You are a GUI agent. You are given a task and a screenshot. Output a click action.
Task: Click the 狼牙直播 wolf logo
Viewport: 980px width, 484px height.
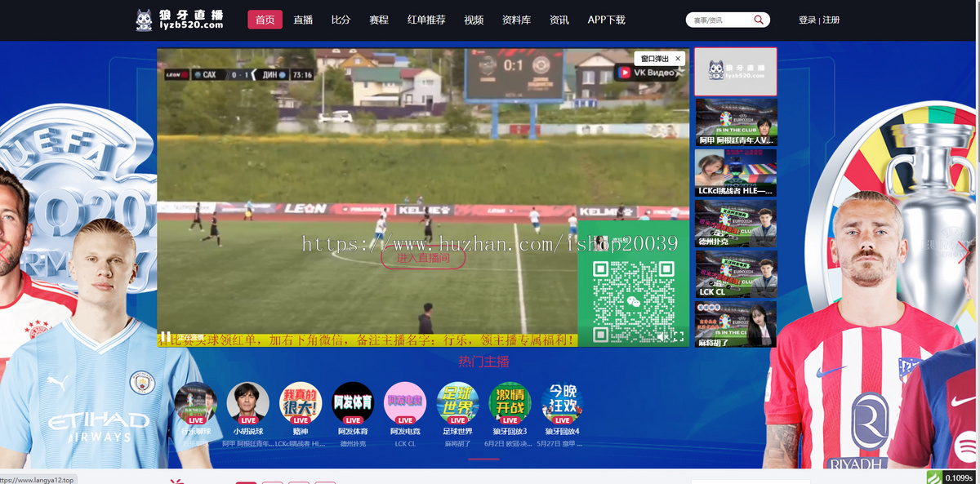click(x=179, y=20)
